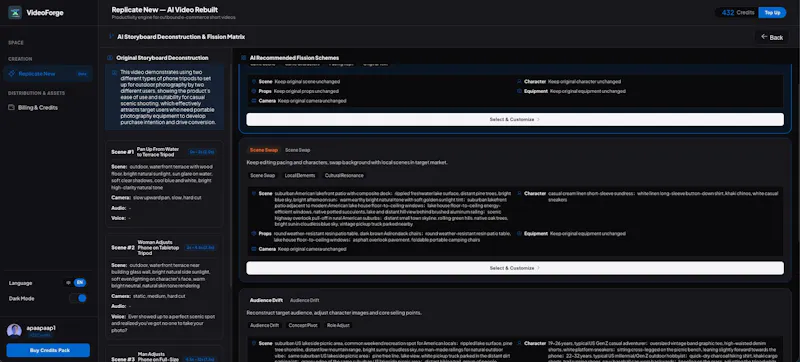Click Scene #1 timestamp badge
This screenshot has width=800, height=362.
[x=203, y=152]
